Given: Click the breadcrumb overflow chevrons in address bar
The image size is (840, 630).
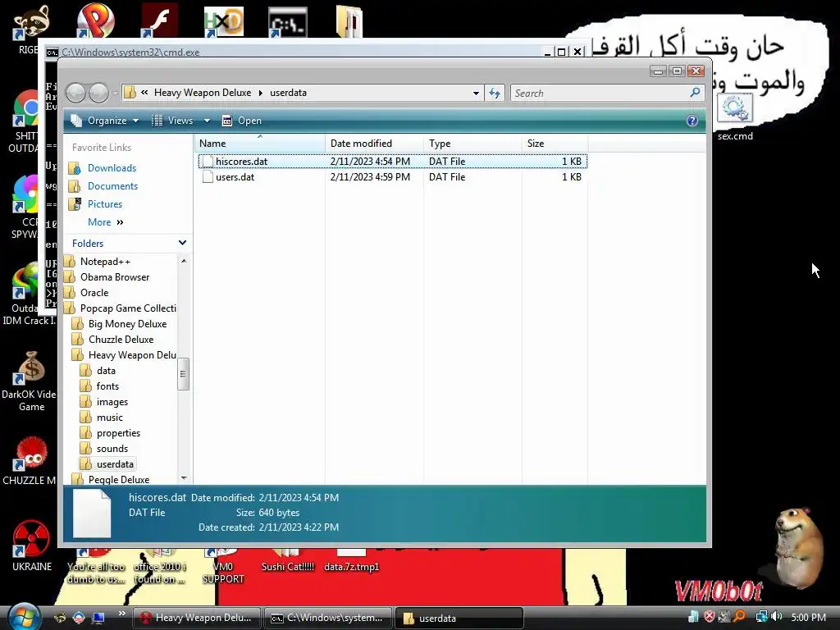Looking at the screenshot, I should (x=144, y=93).
